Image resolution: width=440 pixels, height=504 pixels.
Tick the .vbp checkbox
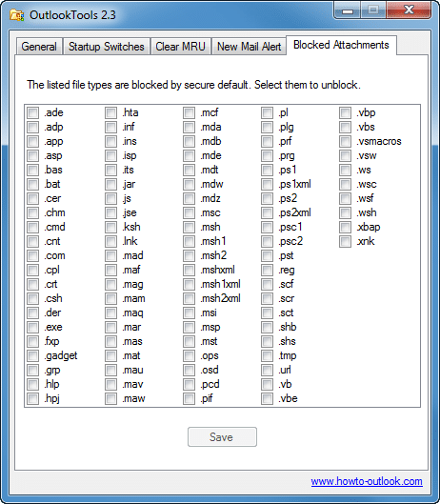(x=345, y=112)
